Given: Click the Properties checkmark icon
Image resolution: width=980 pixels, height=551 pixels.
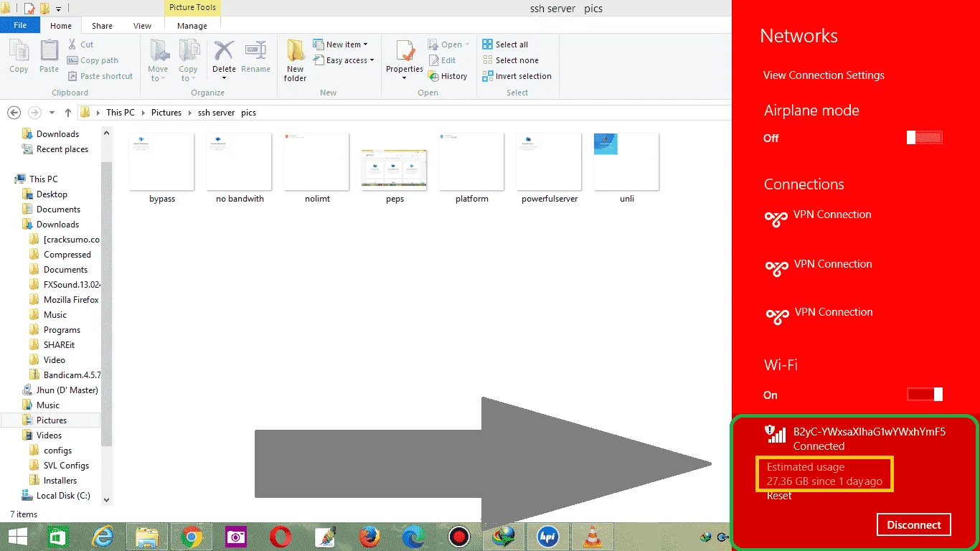Looking at the screenshot, I should point(405,51).
